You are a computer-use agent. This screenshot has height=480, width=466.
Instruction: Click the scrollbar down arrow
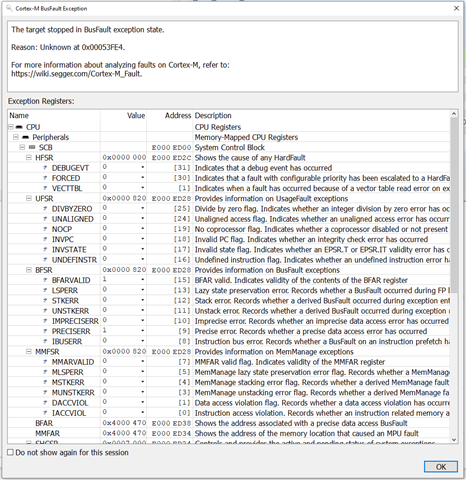pos(454,440)
